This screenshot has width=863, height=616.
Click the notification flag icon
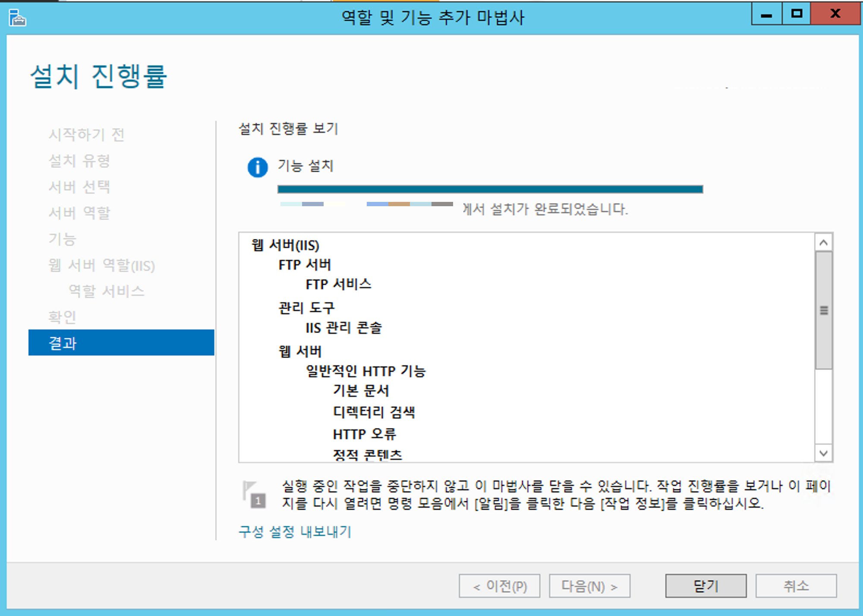click(254, 494)
